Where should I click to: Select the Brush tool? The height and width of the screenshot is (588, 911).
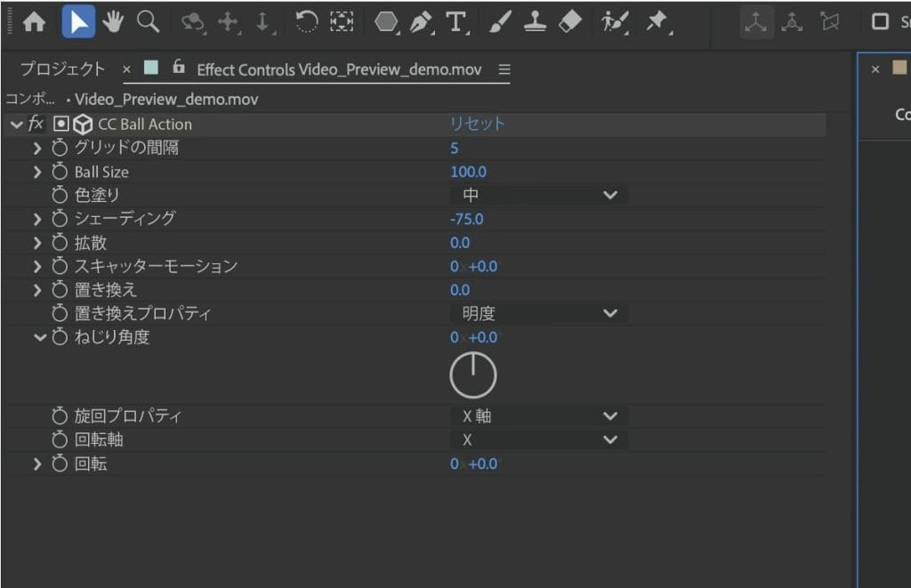pos(500,22)
